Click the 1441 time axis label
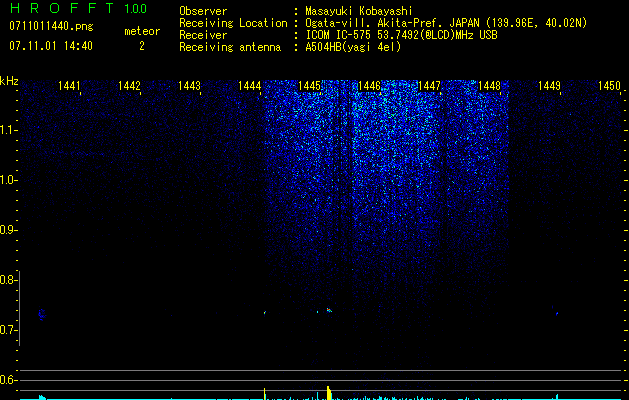 (69, 86)
